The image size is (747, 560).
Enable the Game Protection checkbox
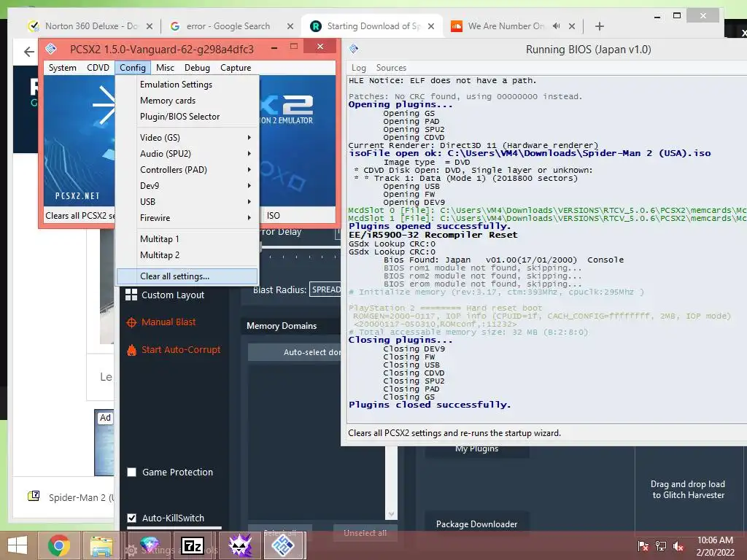click(132, 472)
